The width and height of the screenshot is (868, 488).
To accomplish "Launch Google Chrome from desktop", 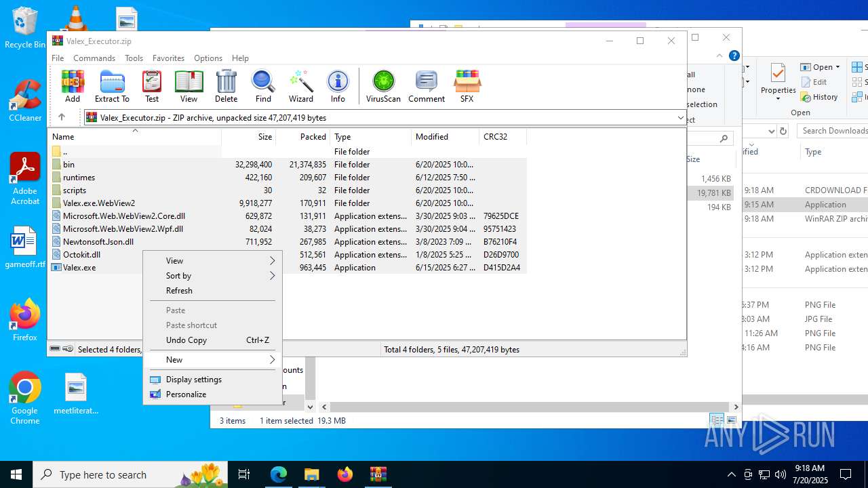I will [25, 398].
